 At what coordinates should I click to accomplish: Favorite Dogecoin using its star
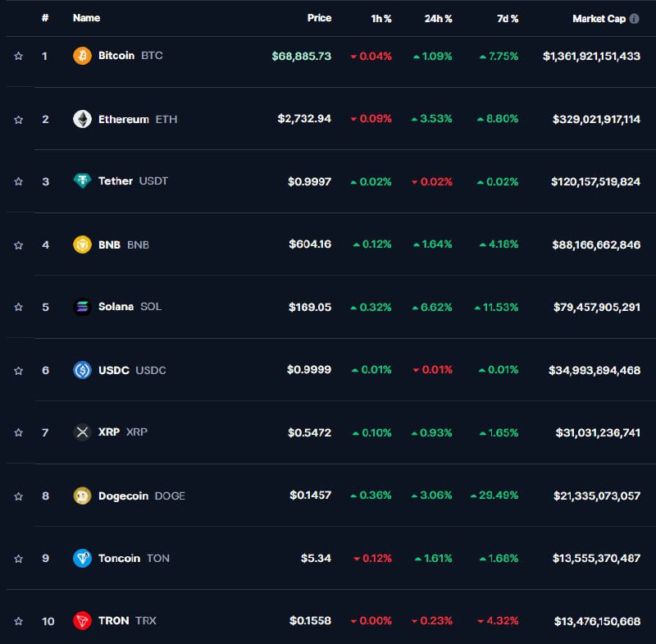coord(18,496)
